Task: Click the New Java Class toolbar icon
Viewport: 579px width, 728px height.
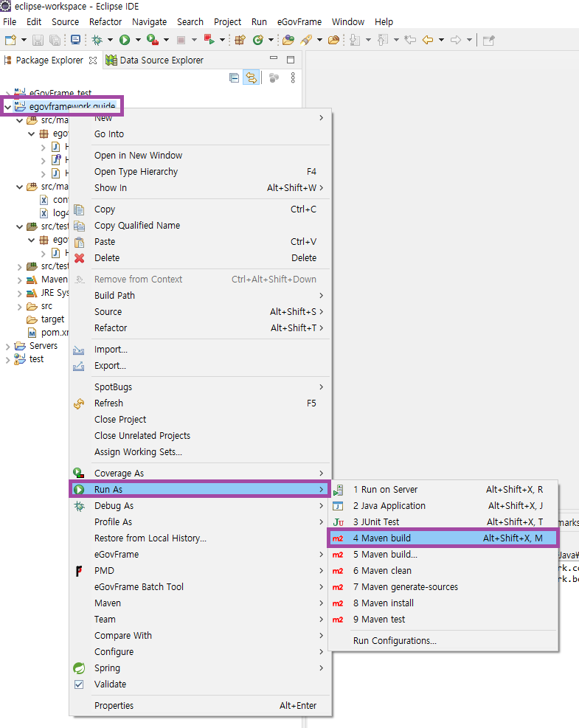Action: tap(257, 40)
